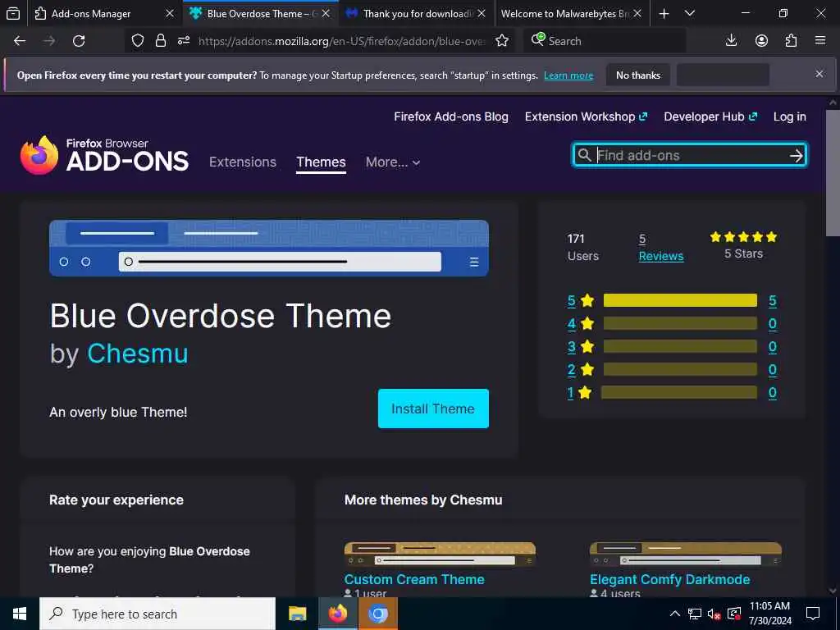Open the Learn more link
The width and height of the screenshot is (840, 630).
[568, 75]
